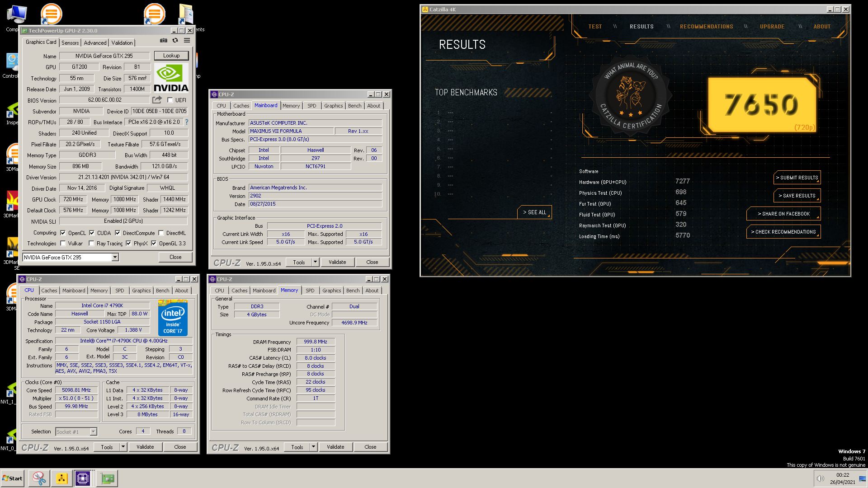Click the NVIDIA logo in GPU-Z

[171, 78]
